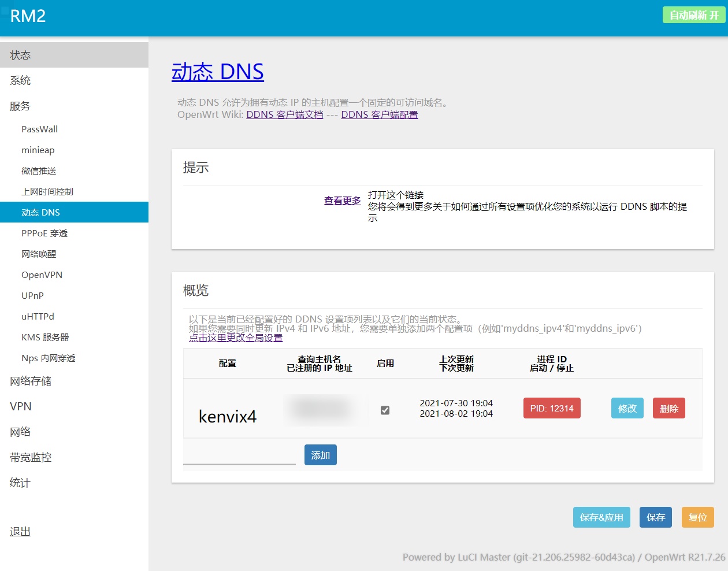The width and height of the screenshot is (728, 571).
Task: Click the PID: 12314 process button
Action: point(551,408)
